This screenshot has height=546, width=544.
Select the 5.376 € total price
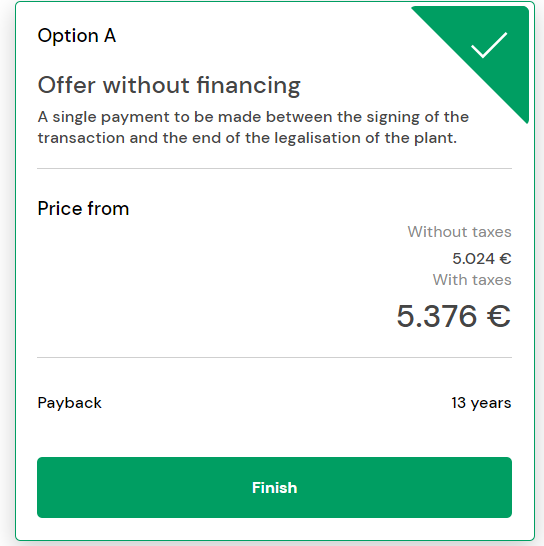click(x=453, y=316)
